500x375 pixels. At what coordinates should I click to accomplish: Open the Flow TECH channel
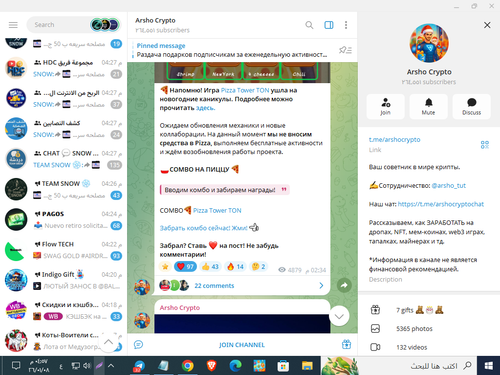[63, 250]
